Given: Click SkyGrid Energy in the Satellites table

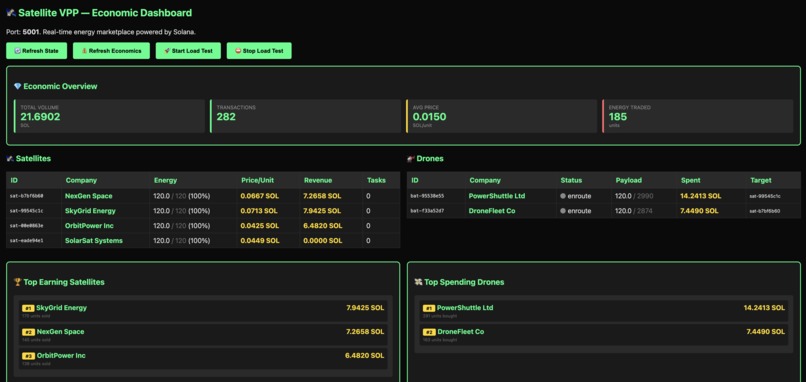Looking at the screenshot, I should (x=90, y=211).
